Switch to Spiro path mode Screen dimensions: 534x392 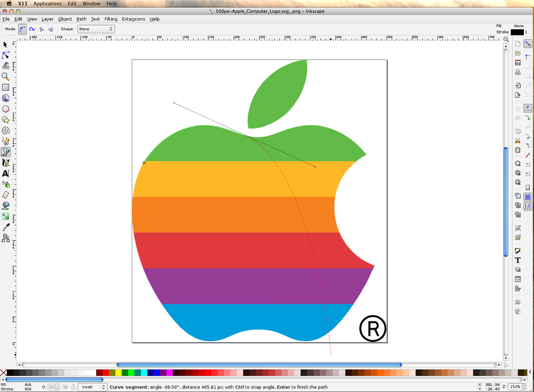tap(32, 29)
